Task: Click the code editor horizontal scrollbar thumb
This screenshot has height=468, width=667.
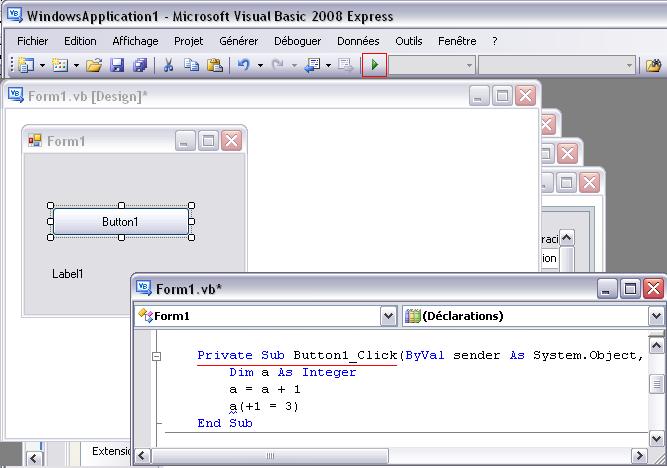Action: click(270, 456)
